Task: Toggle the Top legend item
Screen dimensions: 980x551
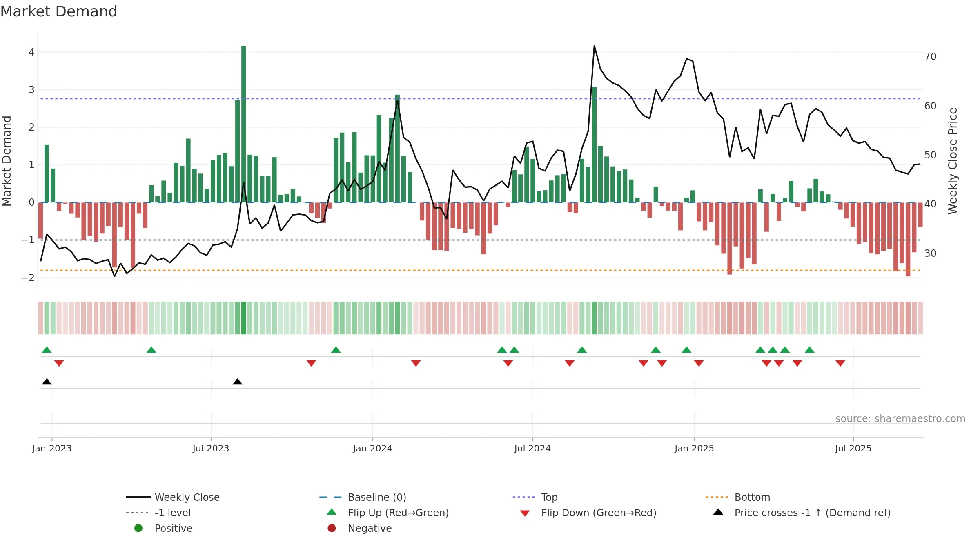Action: (535, 497)
